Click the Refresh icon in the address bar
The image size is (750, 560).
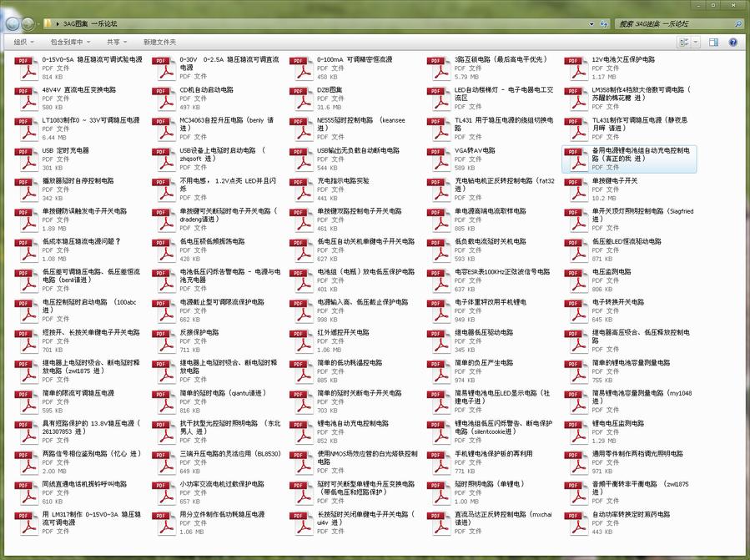[x=603, y=24]
